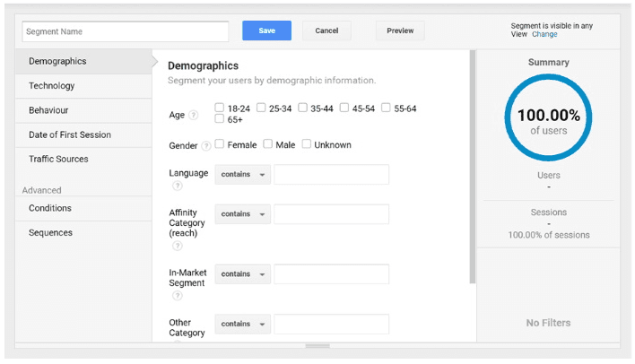This screenshot has height=364, width=635.
Task: Switch to the Technology section
Action: [83, 86]
